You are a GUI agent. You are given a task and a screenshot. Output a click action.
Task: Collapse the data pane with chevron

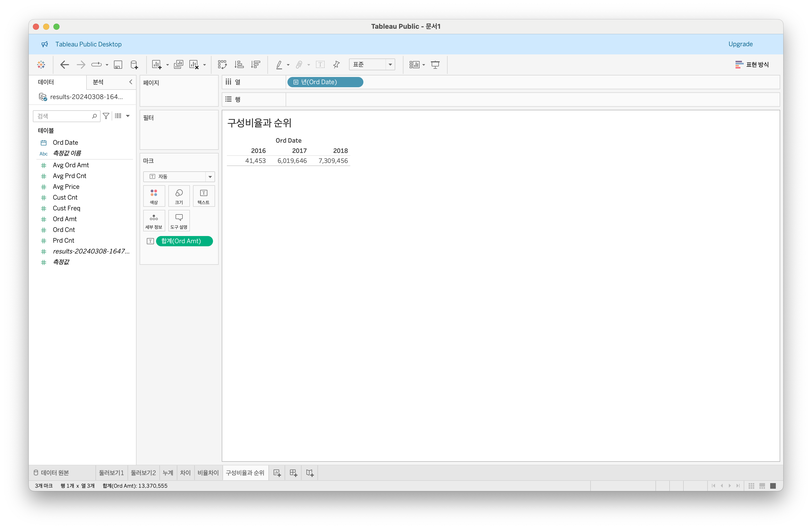coord(131,82)
